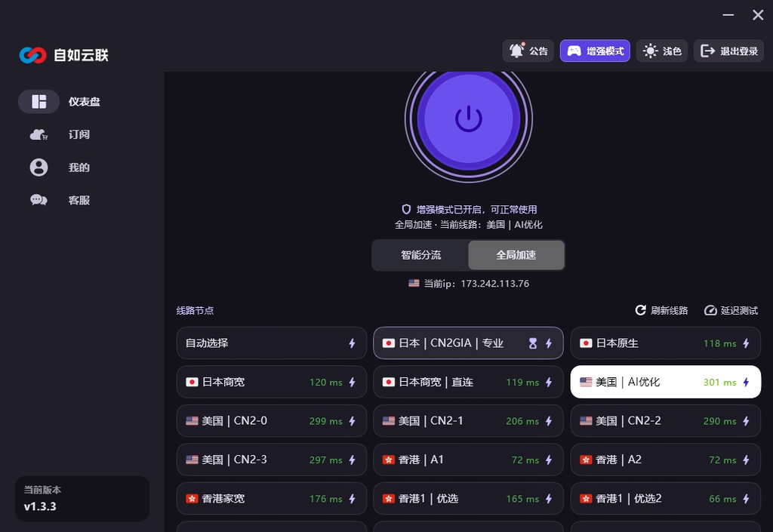Switch to 全局加速 mode
The width and height of the screenshot is (773, 532).
coord(516,255)
